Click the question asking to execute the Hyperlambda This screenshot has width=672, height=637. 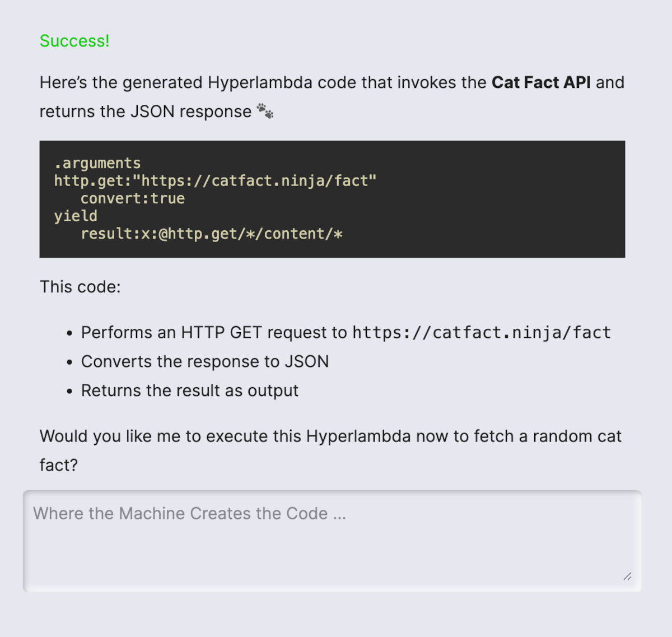[330, 450]
